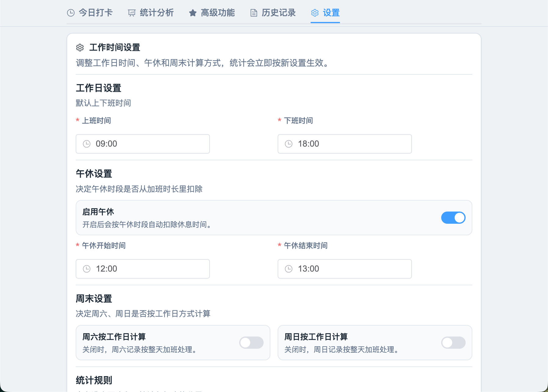This screenshot has width=548, height=392.
Task: Open the 上班时间 time picker showing 09:00
Action: click(x=146, y=144)
